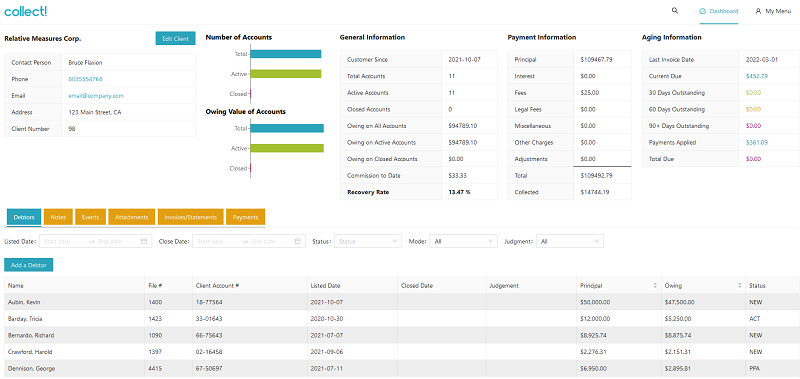This screenshot has width=800, height=379.
Task: Click the listed date 2021-09-06
Action: tap(327, 352)
